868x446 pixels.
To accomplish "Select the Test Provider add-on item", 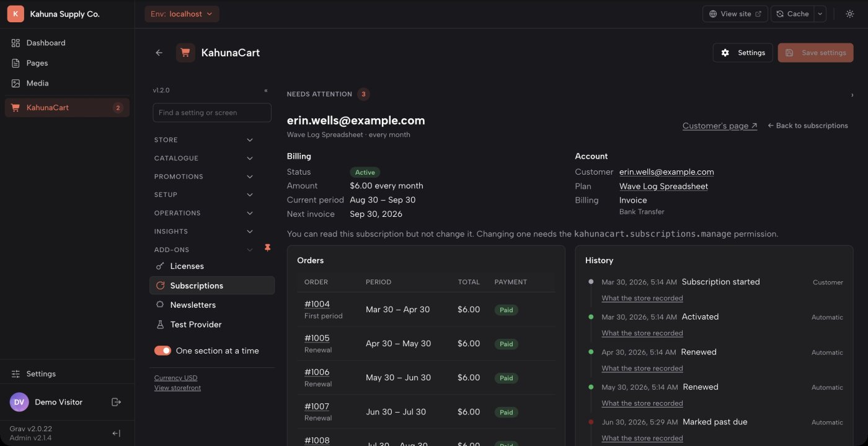I will 212,325.
